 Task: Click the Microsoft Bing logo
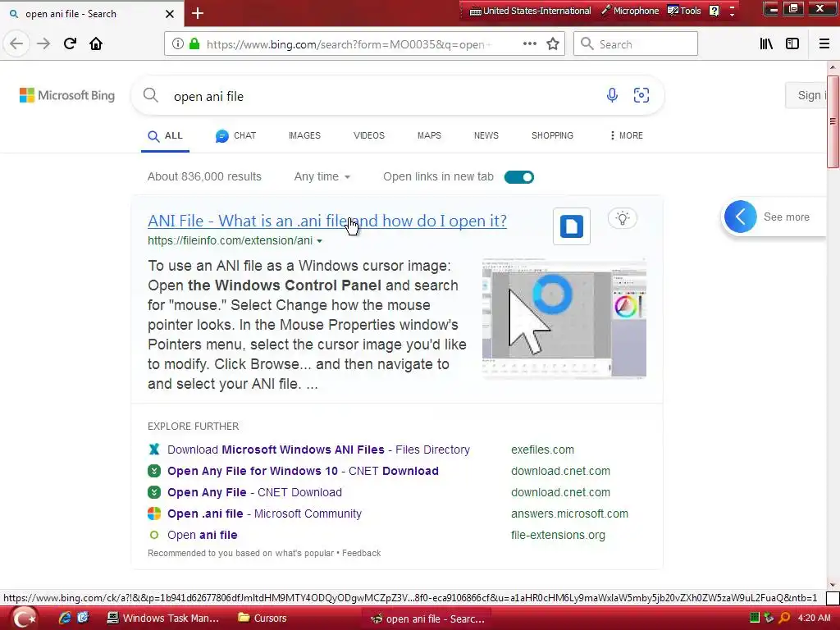click(67, 95)
